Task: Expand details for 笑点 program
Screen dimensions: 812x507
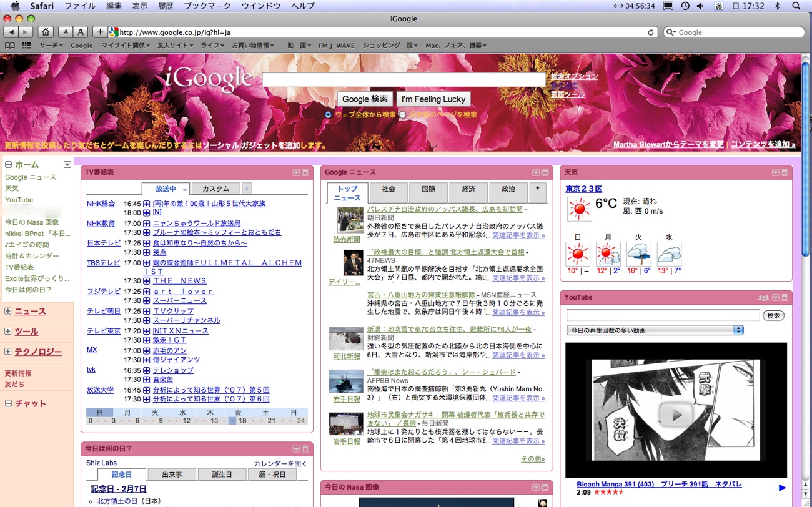Action: coord(147,252)
